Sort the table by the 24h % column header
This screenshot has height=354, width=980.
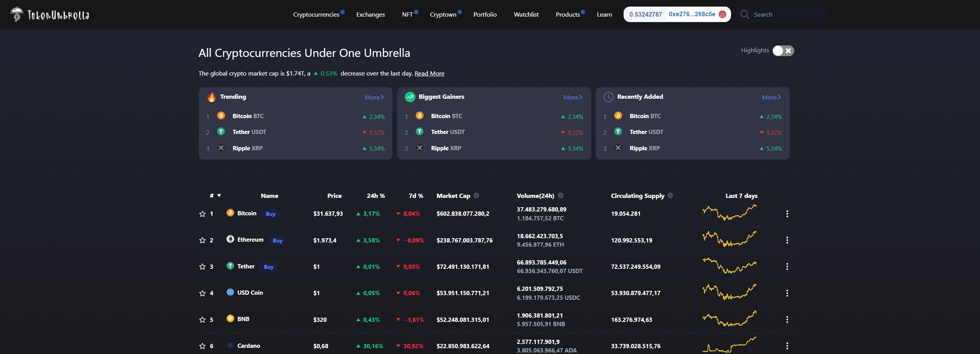[376, 196]
